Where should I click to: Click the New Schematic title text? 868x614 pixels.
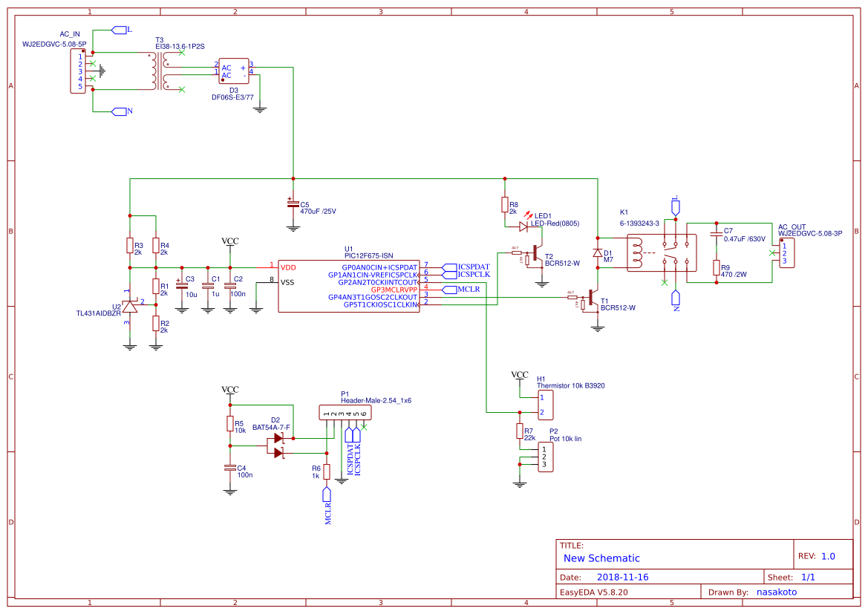600,558
